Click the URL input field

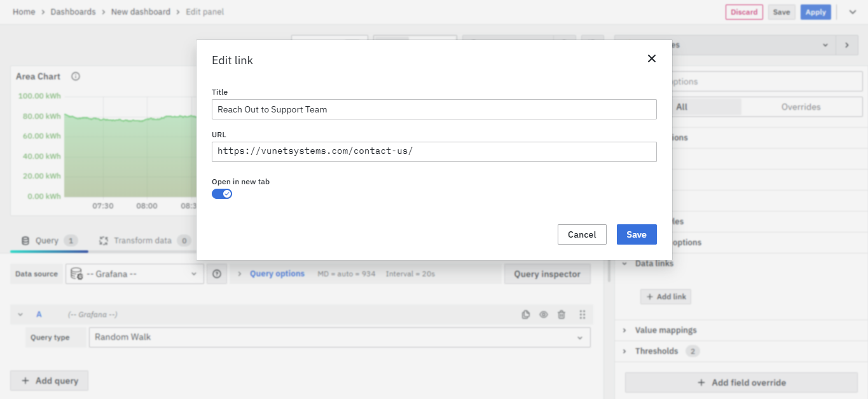click(434, 151)
